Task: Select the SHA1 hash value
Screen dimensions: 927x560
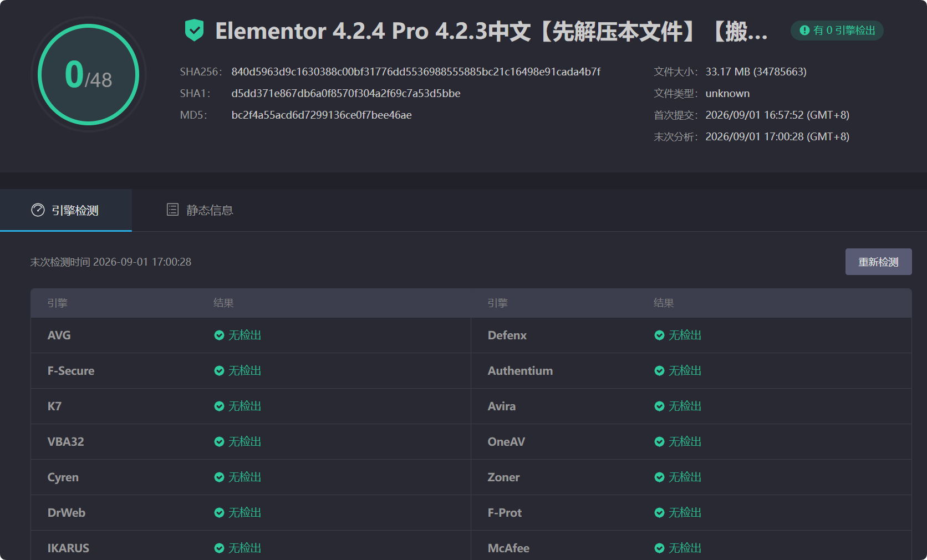Action: point(346,93)
